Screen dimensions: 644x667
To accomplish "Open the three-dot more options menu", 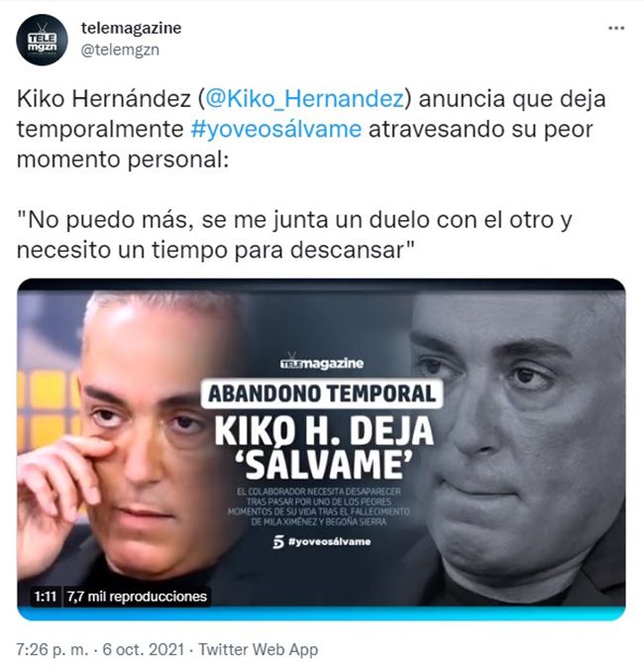I will click(x=616, y=28).
